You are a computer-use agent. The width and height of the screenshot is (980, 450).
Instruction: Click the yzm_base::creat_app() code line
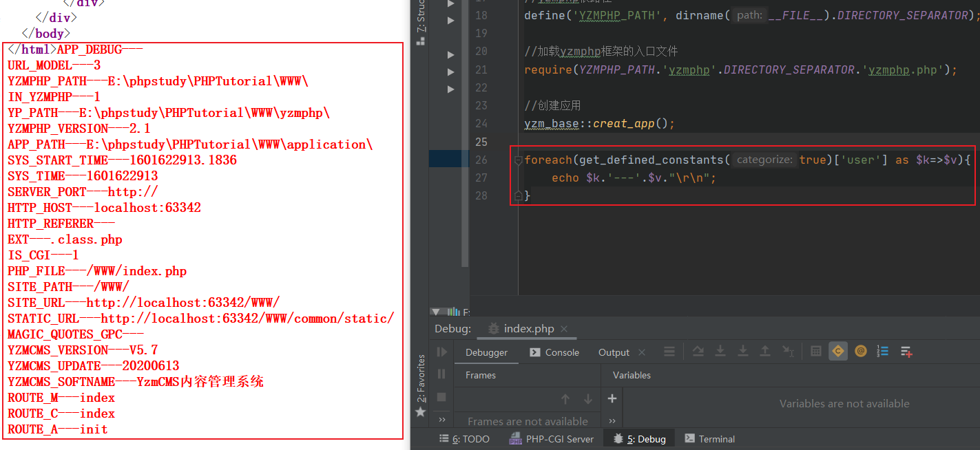pyautogui.click(x=600, y=124)
